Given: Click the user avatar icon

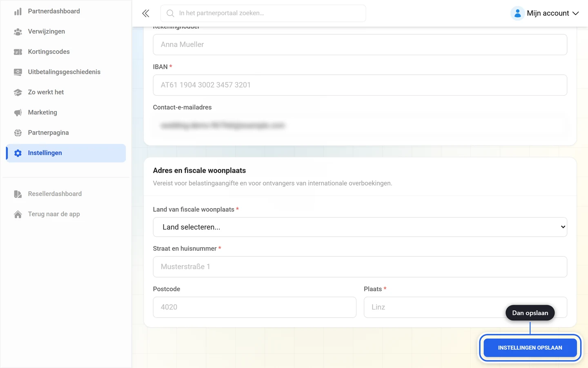Looking at the screenshot, I should [x=517, y=13].
